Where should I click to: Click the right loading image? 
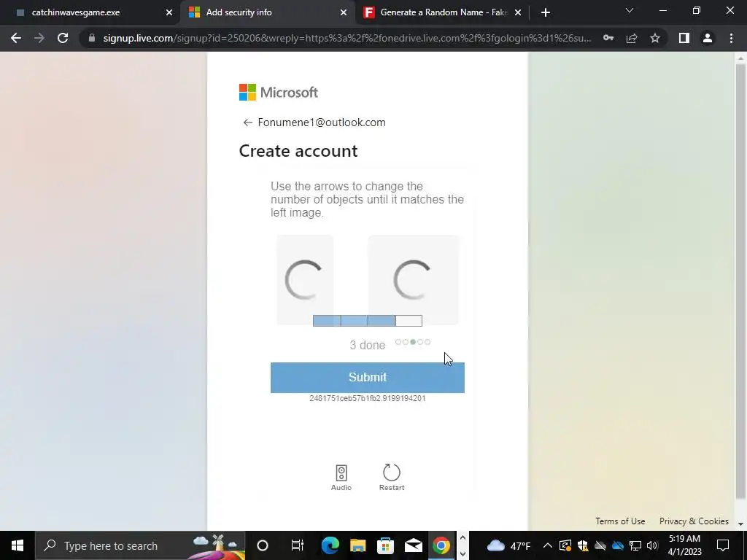413,280
